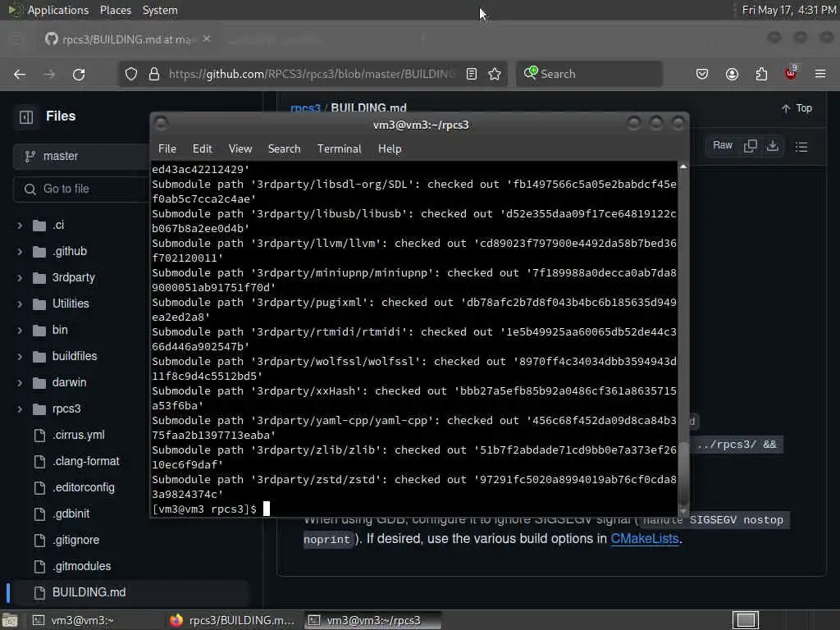Click the search engine icon in search box
840x630 pixels.
coord(531,73)
